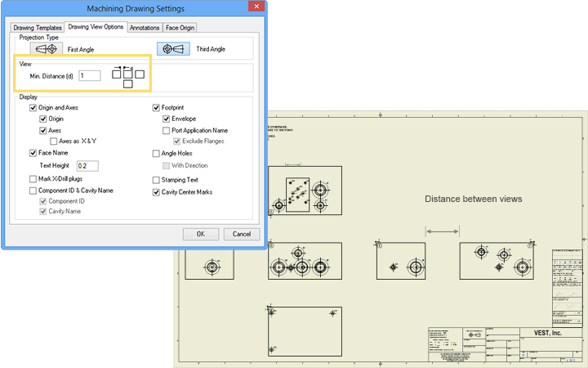This screenshot has height=368, width=588.
Task: Toggle the Face Name checkbox
Action: pos(33,153)
